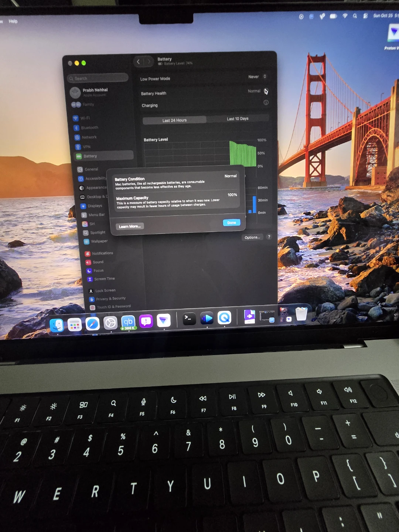Click Maximum Capacity 100% value

tap(232, 195)
